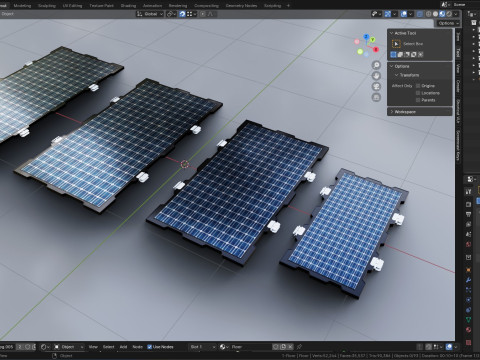The image size is (480, 360).
Task: Open the Tool sidebar tab
Action: 458,52
